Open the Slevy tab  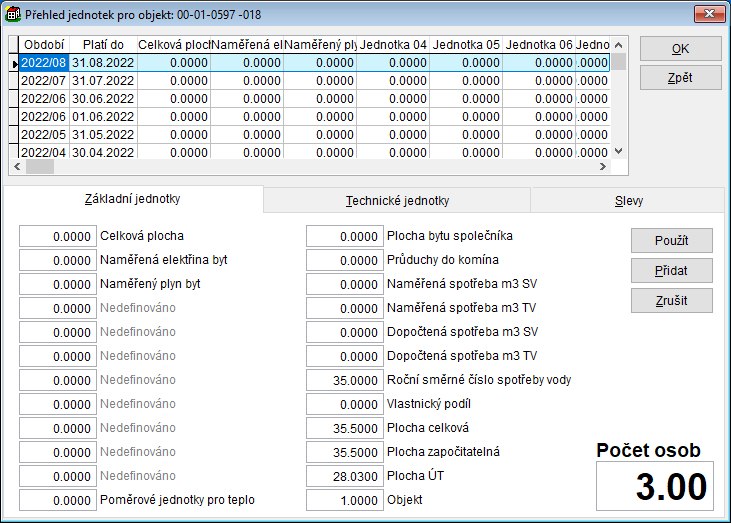click(x=628, y=200)
